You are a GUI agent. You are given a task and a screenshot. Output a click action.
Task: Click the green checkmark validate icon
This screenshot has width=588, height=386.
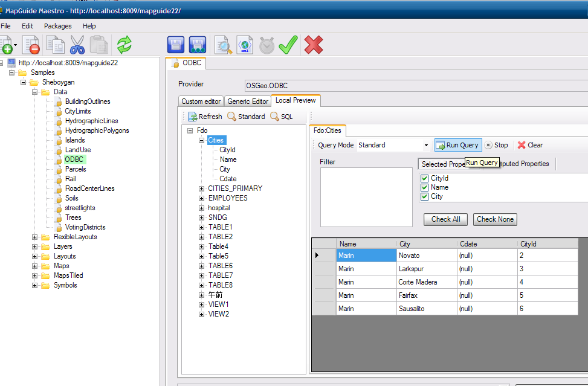pos(288,45)
